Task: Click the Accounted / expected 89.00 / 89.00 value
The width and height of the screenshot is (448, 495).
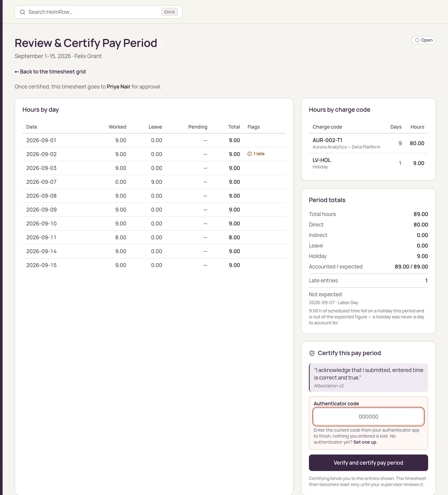Action: tap(411, 267)
